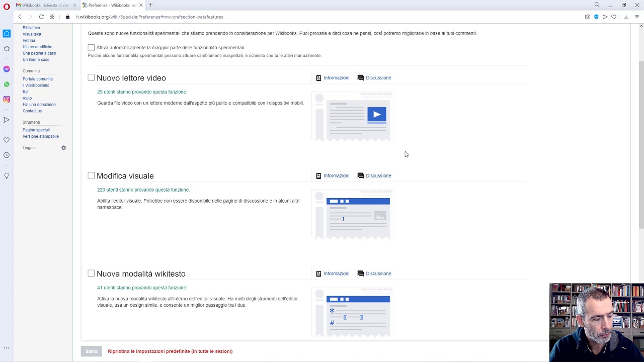Open Una pagina a caso link
644x362 pixels.
click(39, 53)
